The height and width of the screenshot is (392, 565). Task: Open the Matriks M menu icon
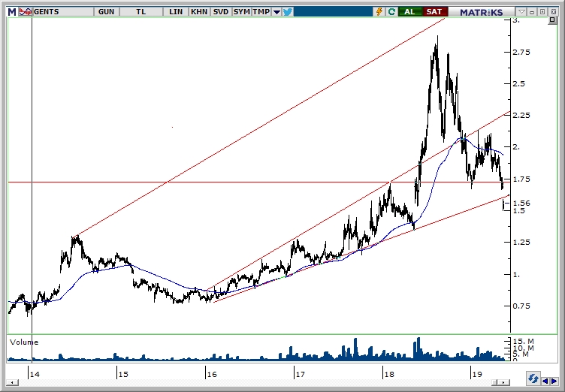click(x=12, y=12)
